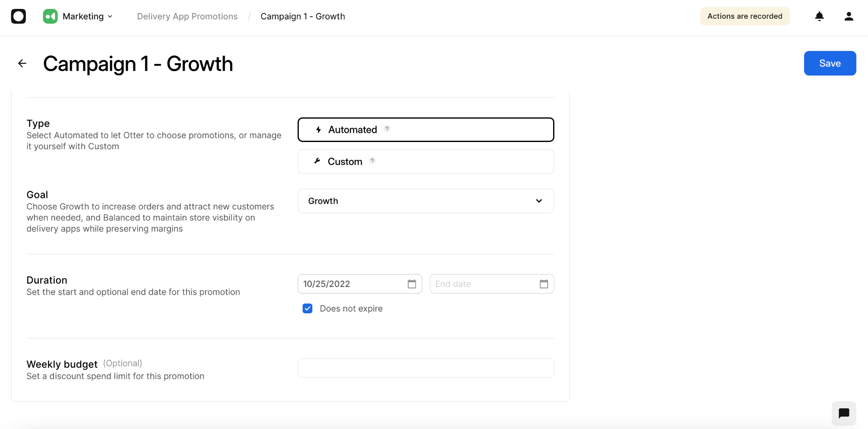Screen dimensions: 868x429
Task: Click the Actions are recorded badge
Action: click(745, 16)
